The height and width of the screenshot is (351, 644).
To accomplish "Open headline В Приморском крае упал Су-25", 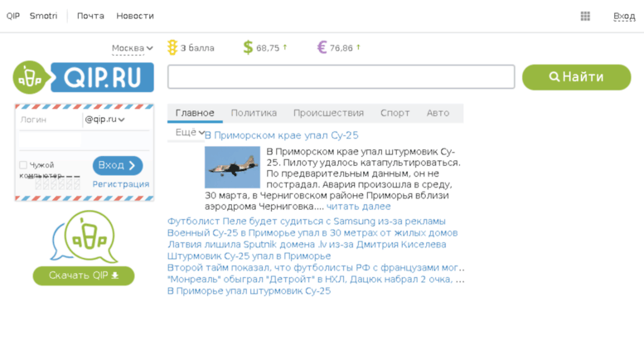I will pyautogui.click(x=281, y=135).
